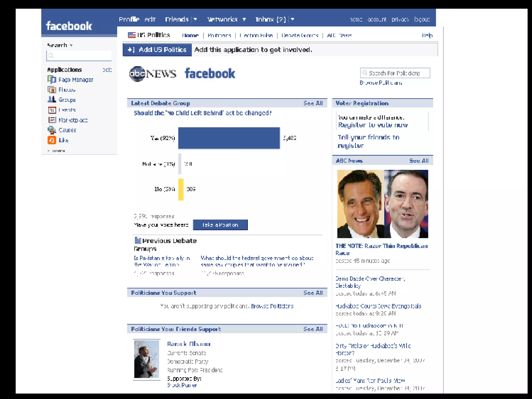Open the Events calendar icon
The width and height of the screenshot is (532, 399).
pos(52,110)
